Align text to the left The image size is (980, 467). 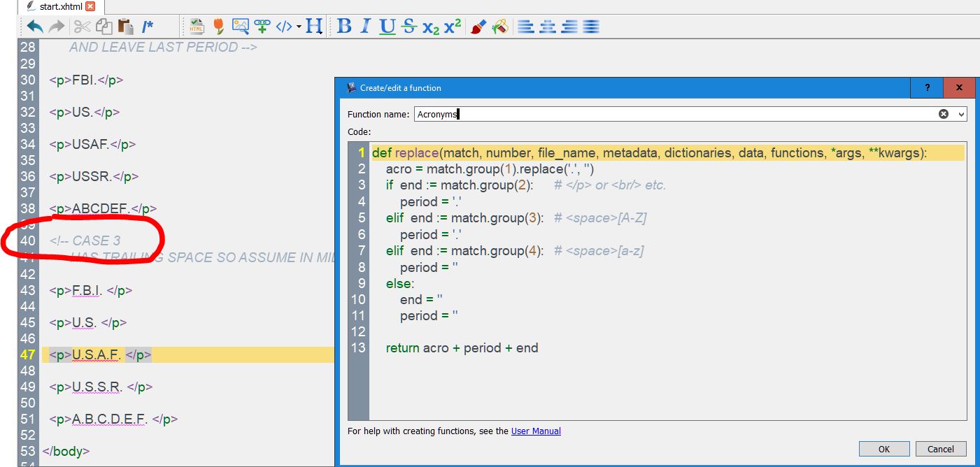[x=526, y=27]
